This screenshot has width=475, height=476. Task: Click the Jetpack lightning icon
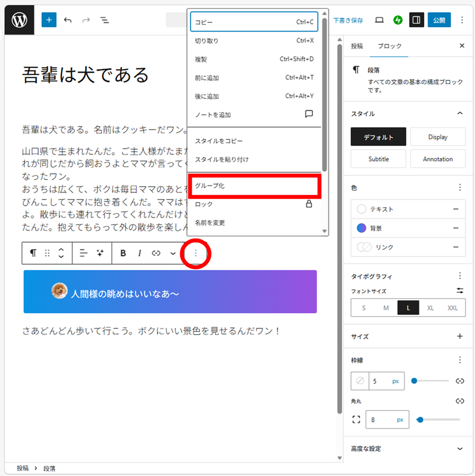pos(398,20)
